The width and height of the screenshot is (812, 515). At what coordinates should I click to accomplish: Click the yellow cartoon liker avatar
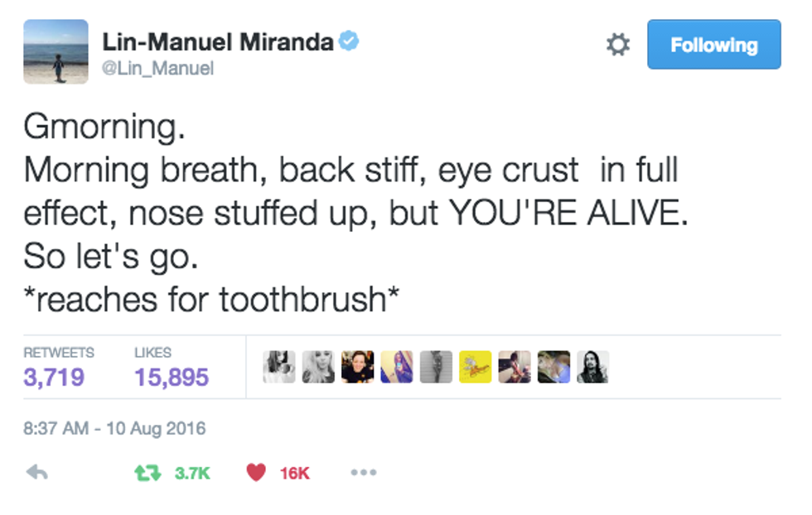[475, 367]
